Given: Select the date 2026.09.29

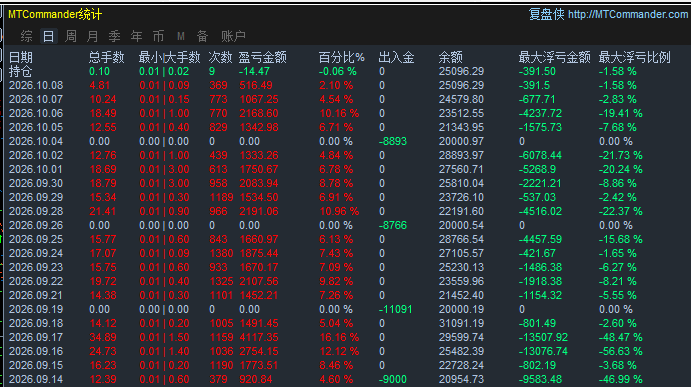Looking at the screenshot, I should point(36,197).
